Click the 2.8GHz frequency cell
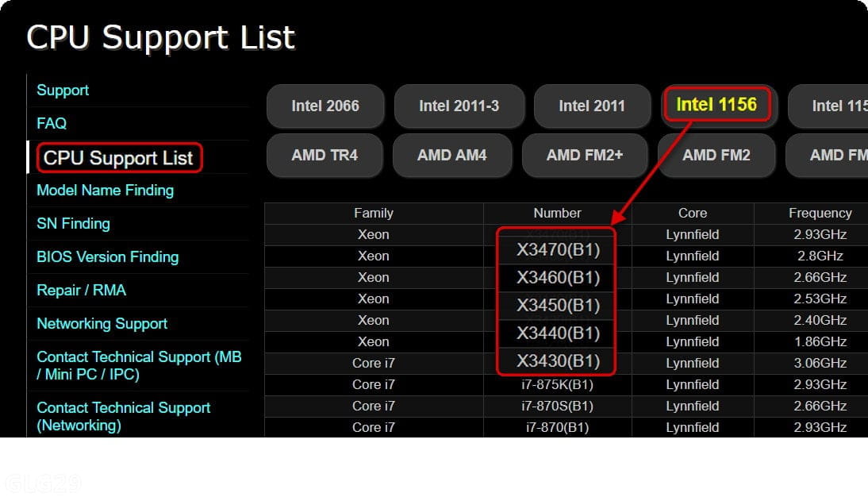The height and width of the screenshot is (501, 868). point(820,256)
